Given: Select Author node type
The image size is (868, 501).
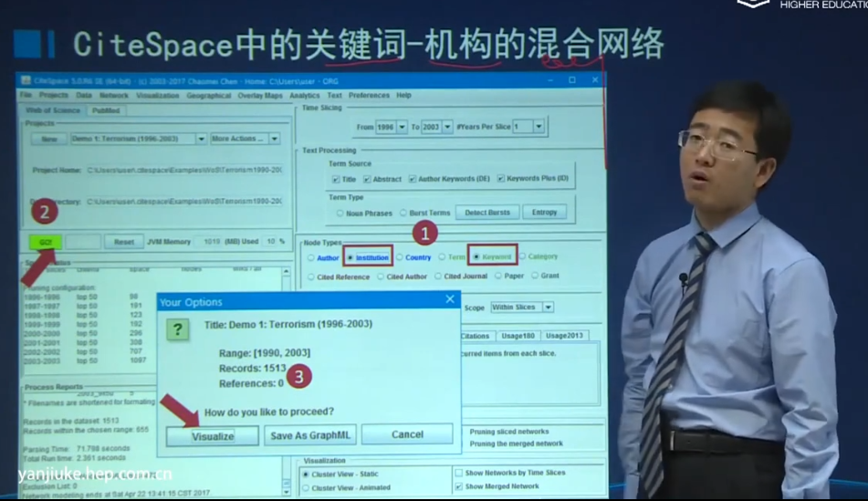Looking at the screenshot, I should [x=311, y=258].
